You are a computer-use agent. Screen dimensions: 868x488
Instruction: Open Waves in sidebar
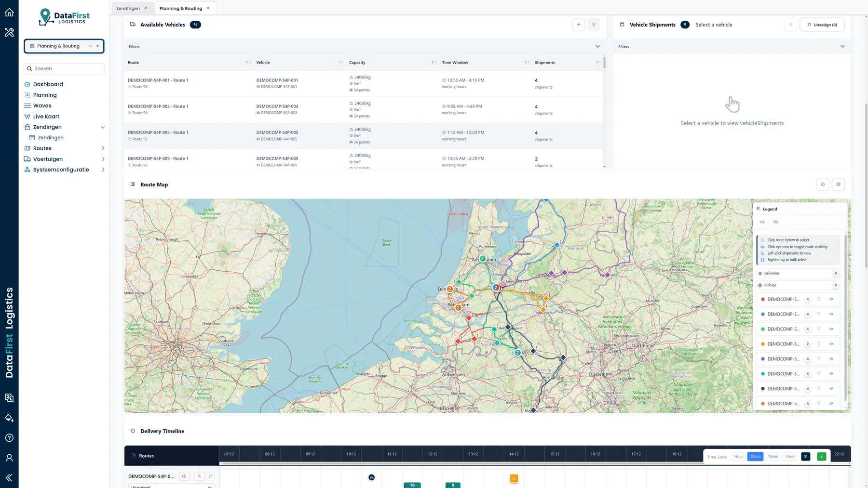click(x=42, y=106)
